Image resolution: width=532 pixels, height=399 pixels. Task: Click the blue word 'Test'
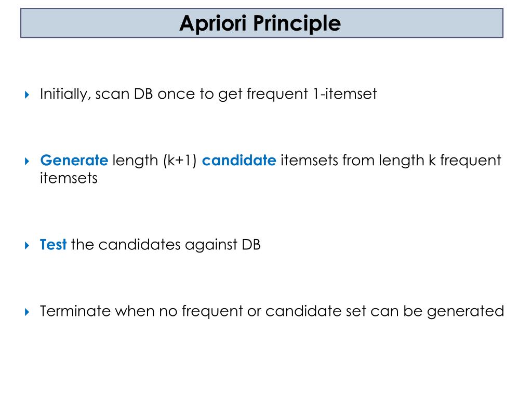pyautogui.click(x=54, y=245)
